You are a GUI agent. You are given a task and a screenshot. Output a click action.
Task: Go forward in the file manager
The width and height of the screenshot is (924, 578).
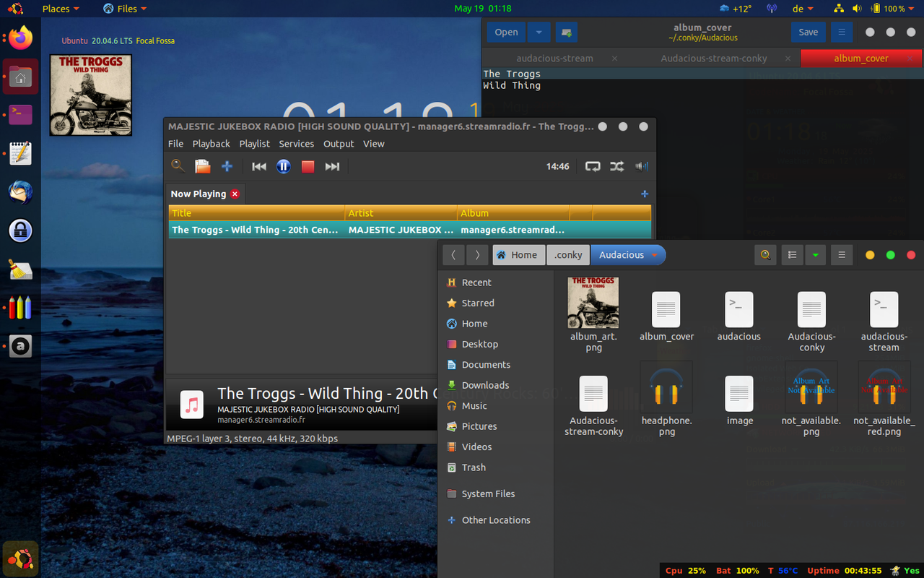(476, 255)
